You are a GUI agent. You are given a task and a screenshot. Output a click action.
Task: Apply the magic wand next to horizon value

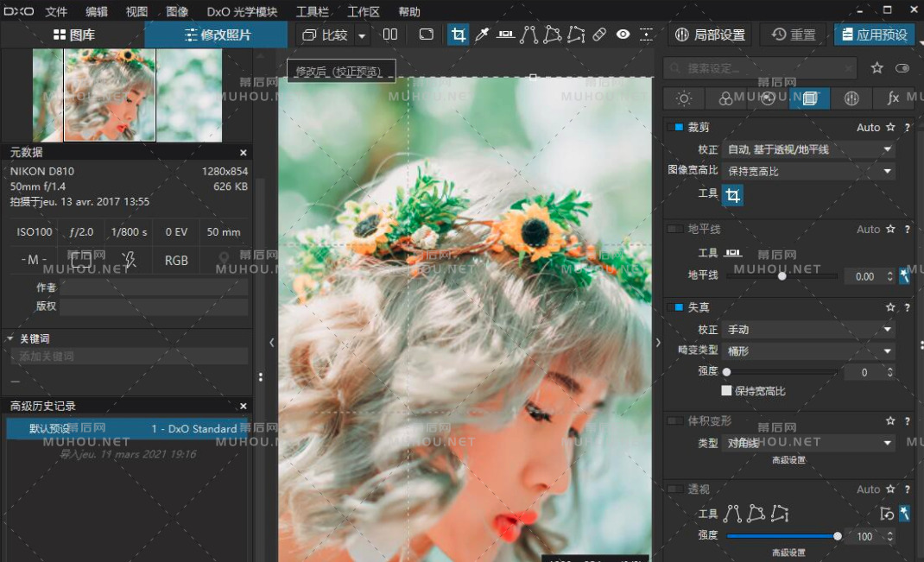(904, 275)
